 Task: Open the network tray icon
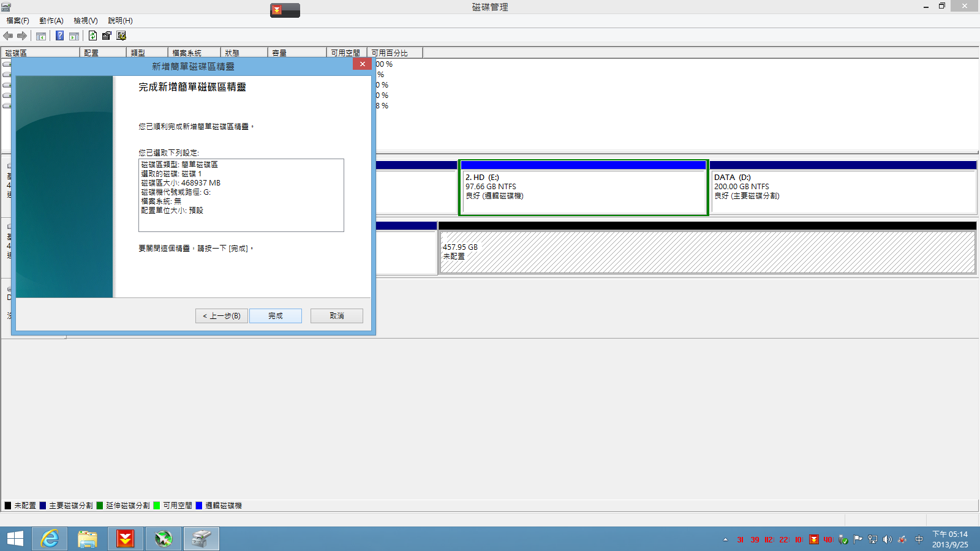click(x=873, y=539)
